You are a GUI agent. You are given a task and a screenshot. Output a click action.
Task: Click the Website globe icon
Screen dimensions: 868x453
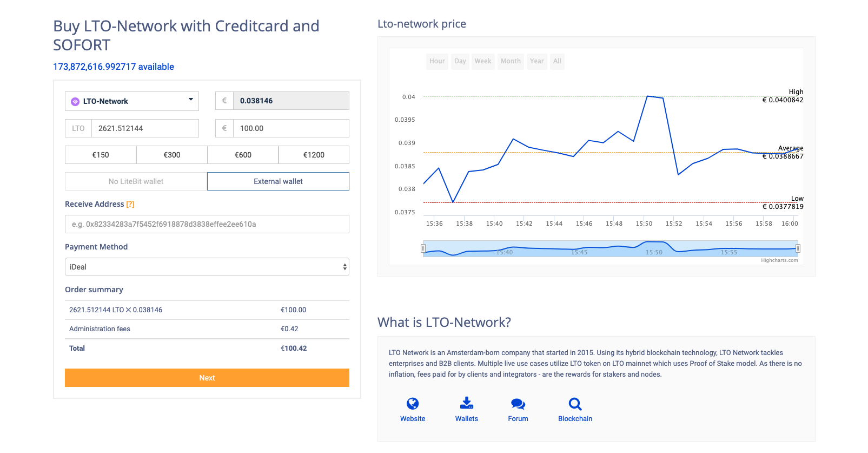click(x=413, y=404)
